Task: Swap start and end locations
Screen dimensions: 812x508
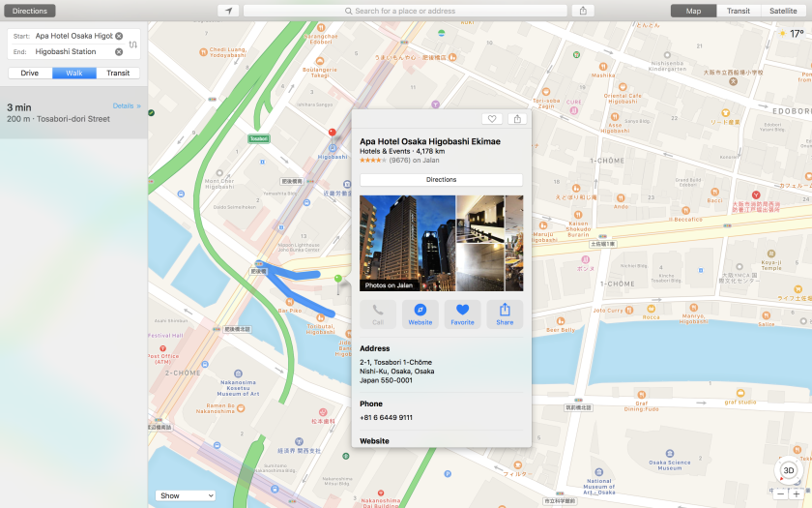Action: click(133, 45)
